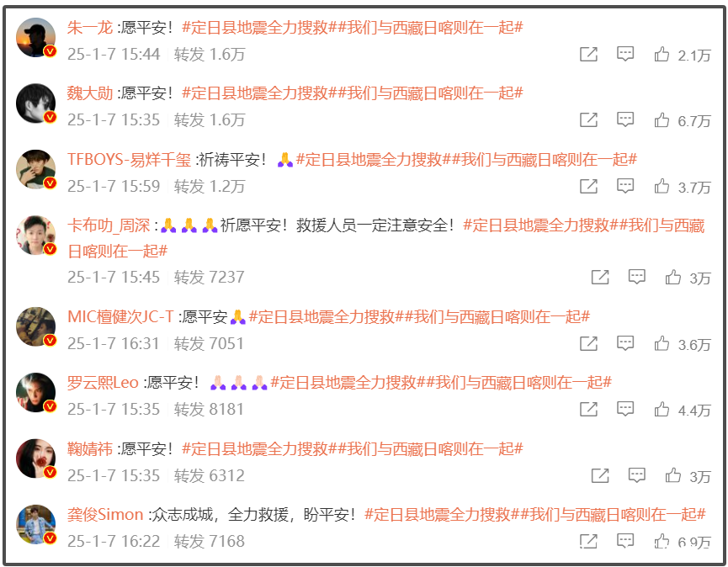
Task: View 转发 1.6万 reposts on 朱一龙's post
Action: 210,55
